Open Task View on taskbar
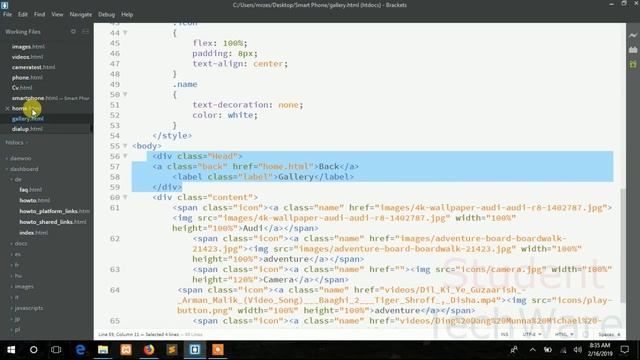This screenshot has height=360, width=640. [56, 350]
